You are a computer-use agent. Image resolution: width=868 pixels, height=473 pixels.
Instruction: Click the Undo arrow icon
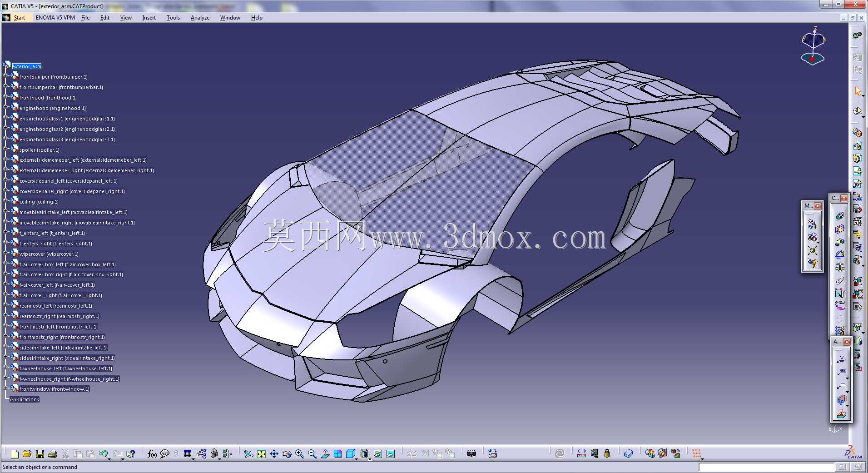pyautogui.click(x=103, y=453)
